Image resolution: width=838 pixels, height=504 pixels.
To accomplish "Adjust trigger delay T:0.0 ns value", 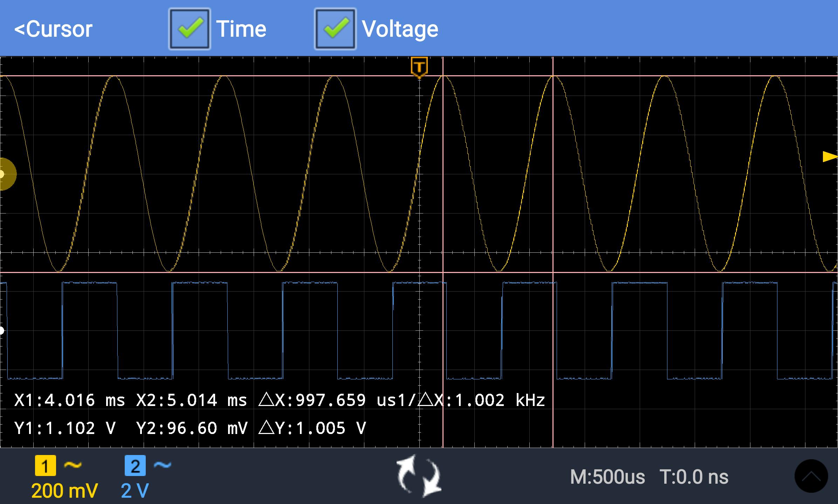I will [x=694, y=477].
